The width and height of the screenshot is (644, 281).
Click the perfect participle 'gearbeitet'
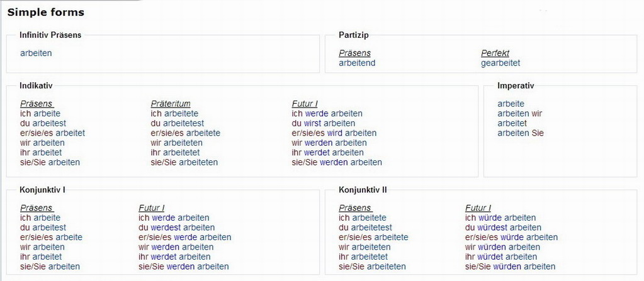(500, 63)
